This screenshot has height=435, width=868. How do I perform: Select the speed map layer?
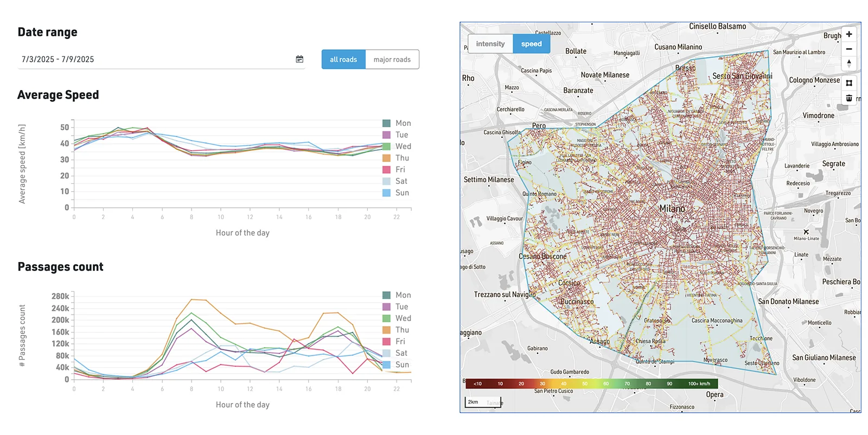pyautogui.click(x=532, y=44)
